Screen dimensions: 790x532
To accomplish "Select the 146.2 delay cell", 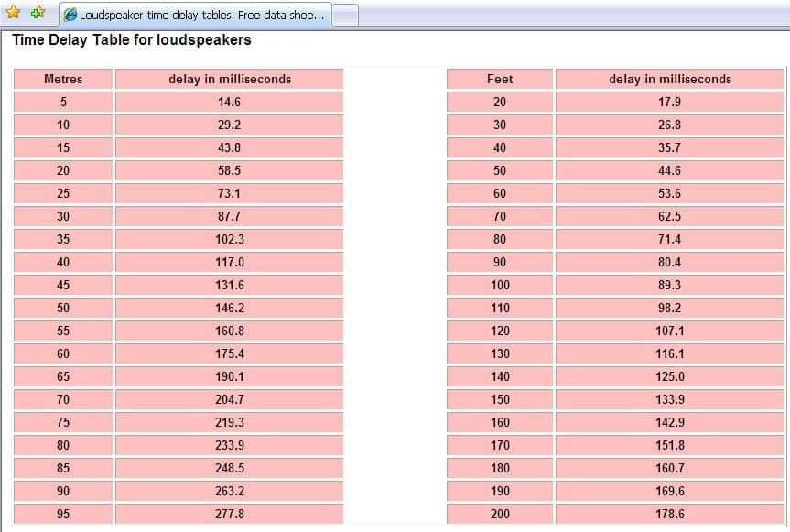I will (x=229, y=309).
